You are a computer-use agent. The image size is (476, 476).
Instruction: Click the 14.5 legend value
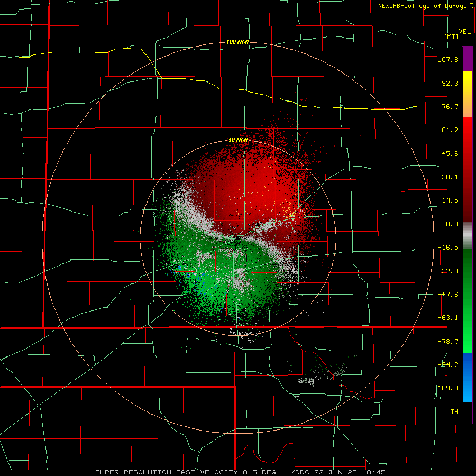450,200
